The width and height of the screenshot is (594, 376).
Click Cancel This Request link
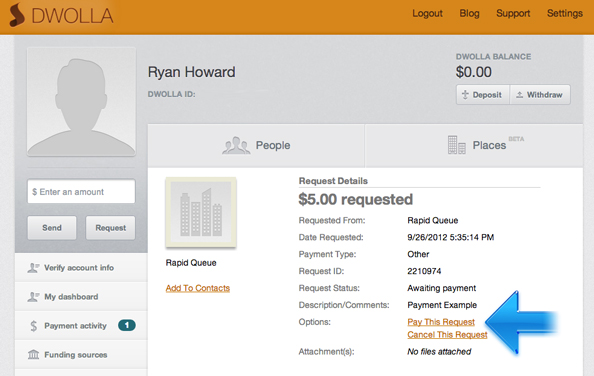(447, 335)
